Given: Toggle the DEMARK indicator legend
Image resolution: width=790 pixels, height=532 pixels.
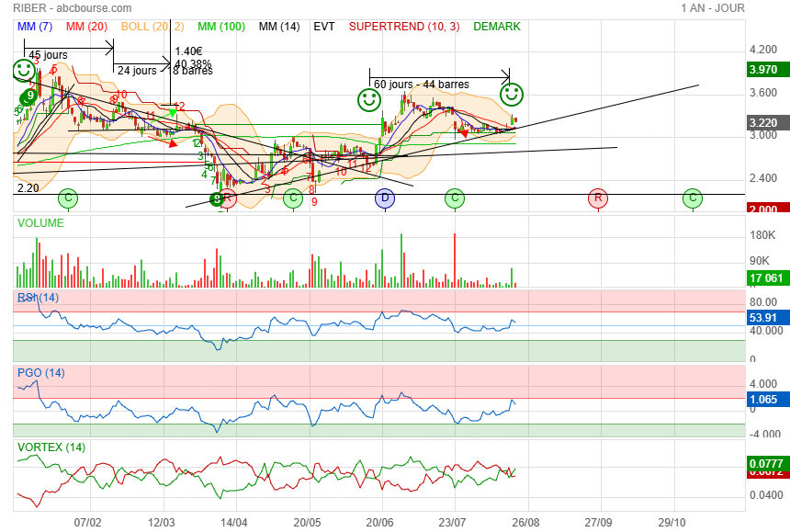Looking at the screenshot, I should click(497, 27).
